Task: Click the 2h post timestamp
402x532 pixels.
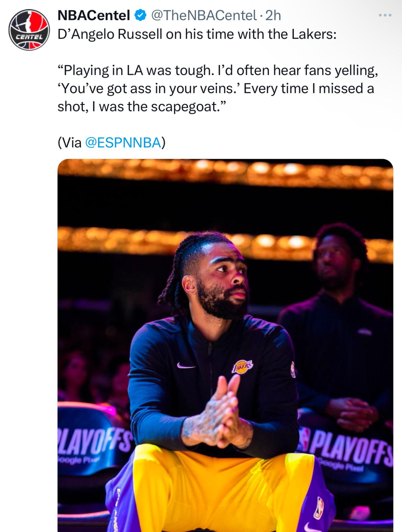Action: 273,15
